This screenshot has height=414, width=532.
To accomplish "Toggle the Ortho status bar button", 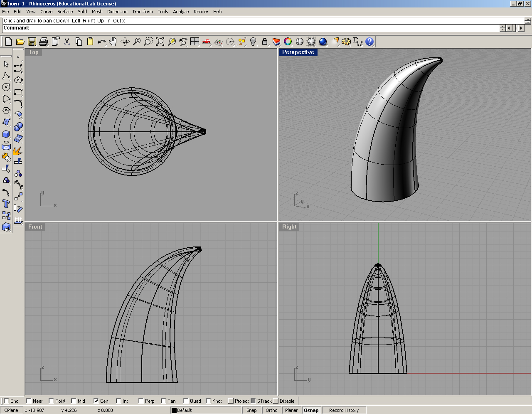I will [x=271, y=410].
